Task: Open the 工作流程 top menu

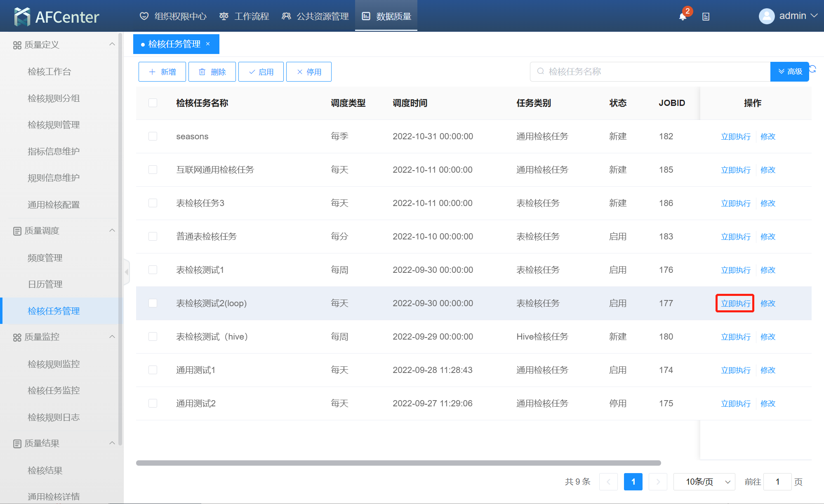Action: click(x=244, y=16)
